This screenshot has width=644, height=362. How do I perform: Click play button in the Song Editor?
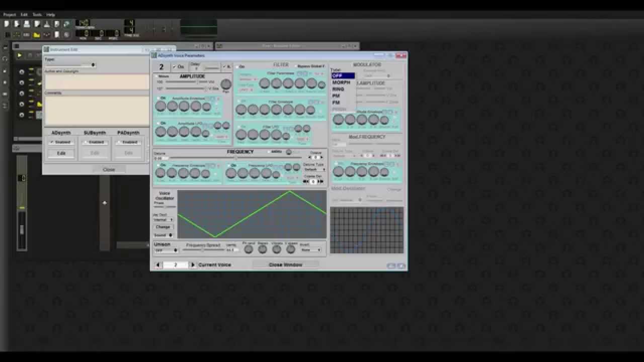(19, 55)
